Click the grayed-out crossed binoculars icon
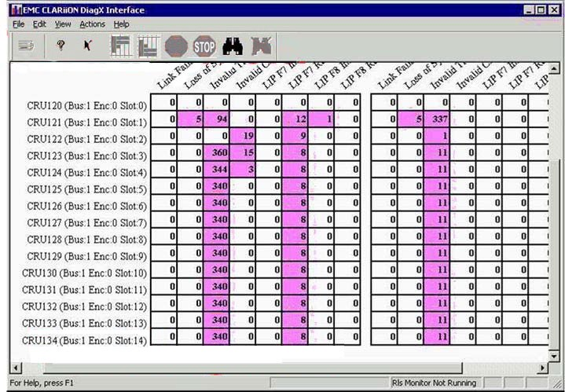This screenshot has width=565, height=392. [261, 46]
